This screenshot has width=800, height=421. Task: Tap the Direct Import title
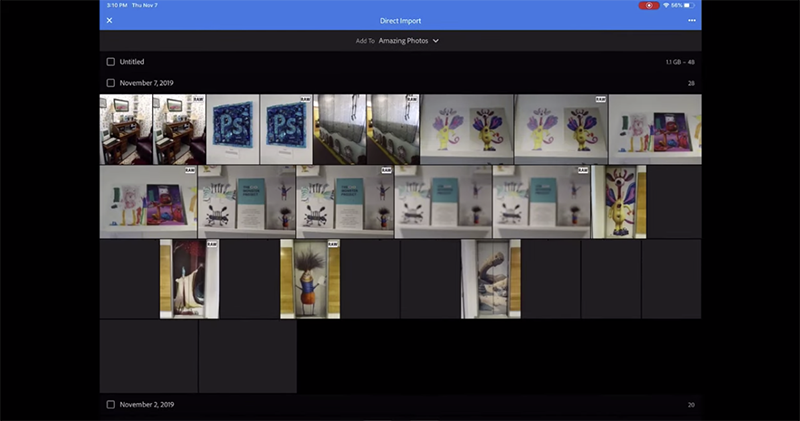[x=400, y=20]
